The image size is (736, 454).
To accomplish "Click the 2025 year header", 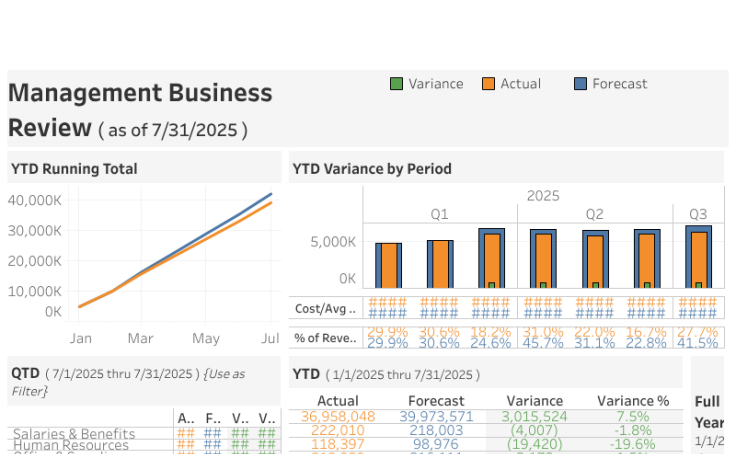I will (542, 196).
